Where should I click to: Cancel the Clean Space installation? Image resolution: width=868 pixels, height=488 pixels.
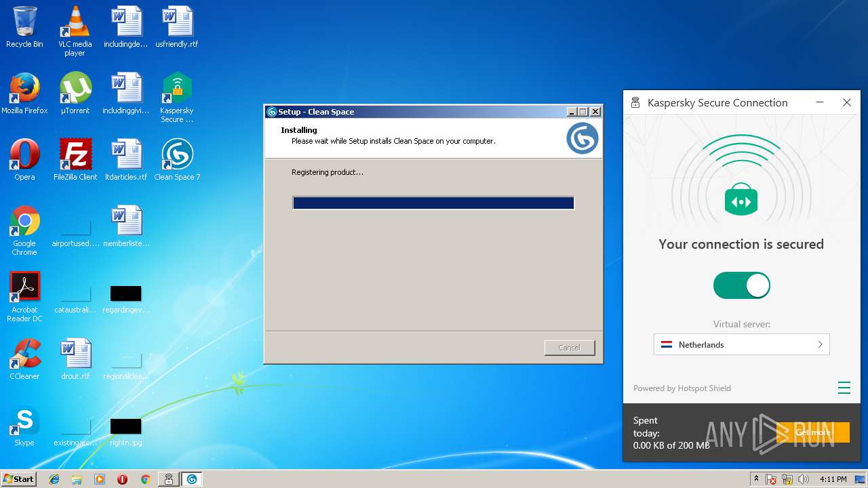pyautogui.click(x=569, y=348)
